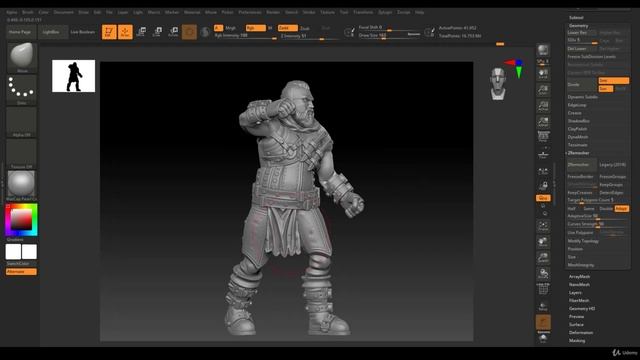Toggle the L.Sym local symmetry icon

543,171
